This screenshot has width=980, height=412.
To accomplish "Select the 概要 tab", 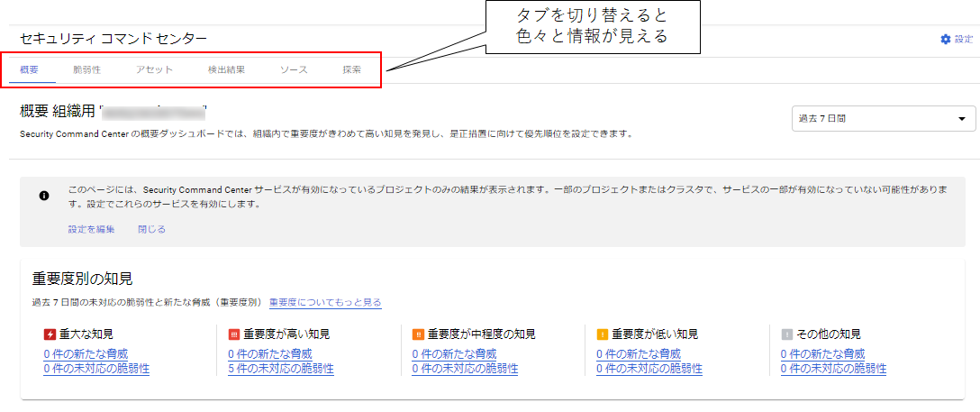I will pos(30,70).
